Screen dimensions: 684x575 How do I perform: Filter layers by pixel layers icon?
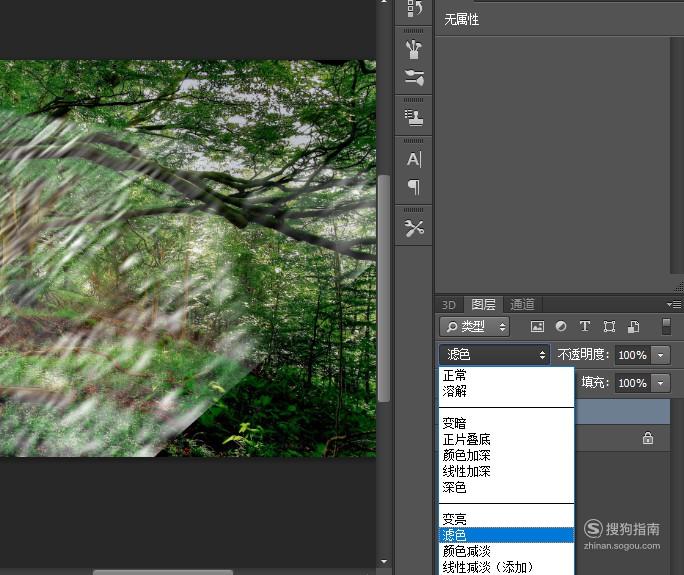pyautogui.click(x=537, y=326)
